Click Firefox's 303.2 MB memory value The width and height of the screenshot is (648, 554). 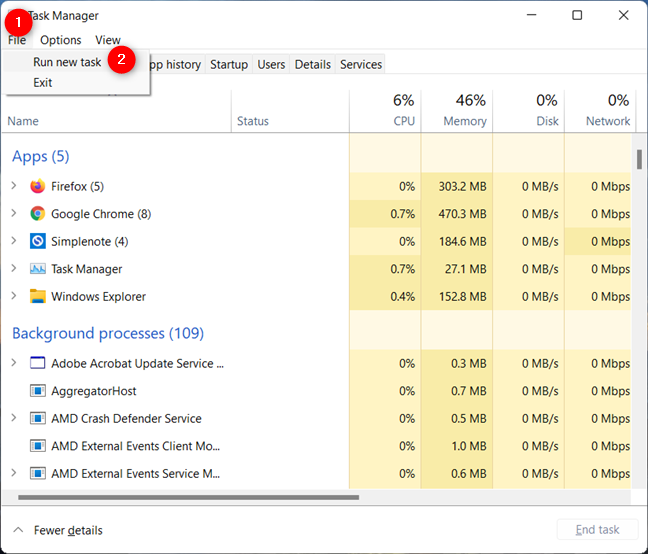click(462, 186)
